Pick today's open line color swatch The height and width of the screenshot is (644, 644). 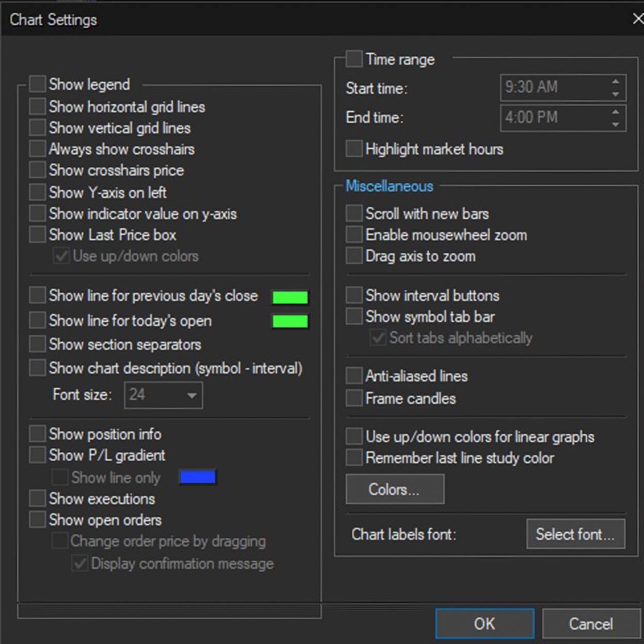coord(290,321)
